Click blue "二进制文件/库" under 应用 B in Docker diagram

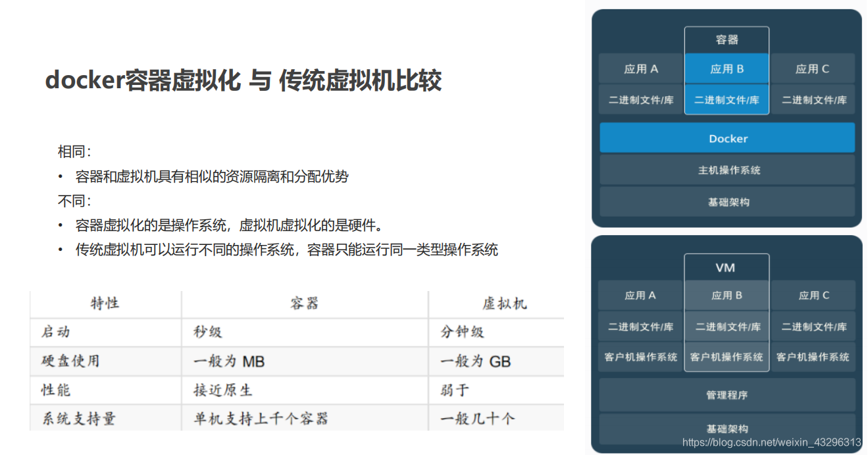tap(727, 99)
